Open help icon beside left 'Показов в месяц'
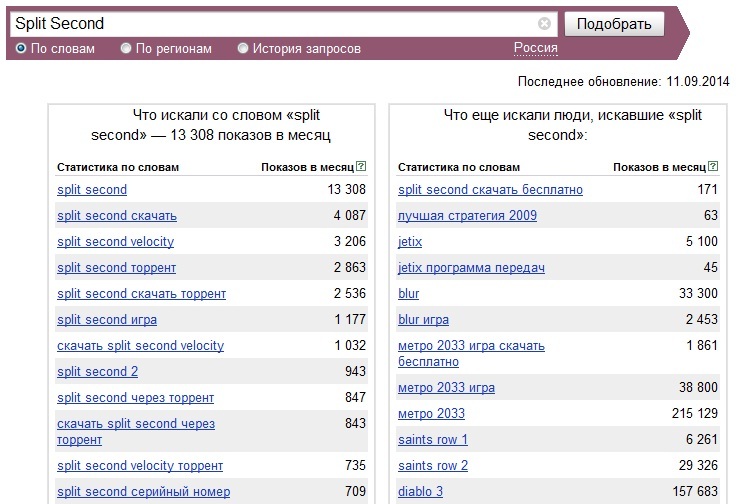 [361, 166]
